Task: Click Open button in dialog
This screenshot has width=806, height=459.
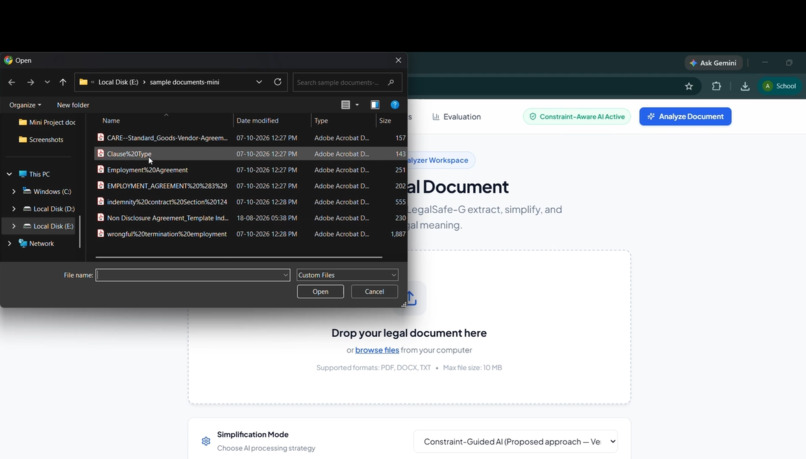Action: coord(320,291)
